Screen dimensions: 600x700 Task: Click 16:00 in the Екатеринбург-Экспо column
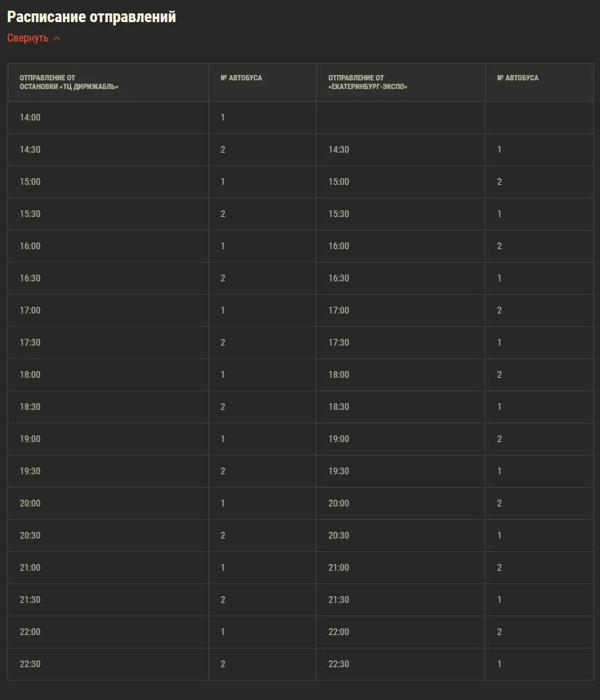pyautogui.click(x=339, y=247)
